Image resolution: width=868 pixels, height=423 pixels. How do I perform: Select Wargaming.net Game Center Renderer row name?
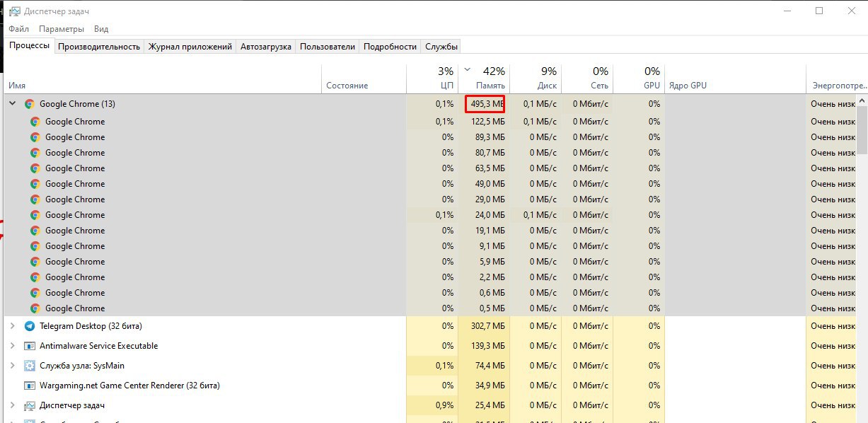(x=129, y=386)
